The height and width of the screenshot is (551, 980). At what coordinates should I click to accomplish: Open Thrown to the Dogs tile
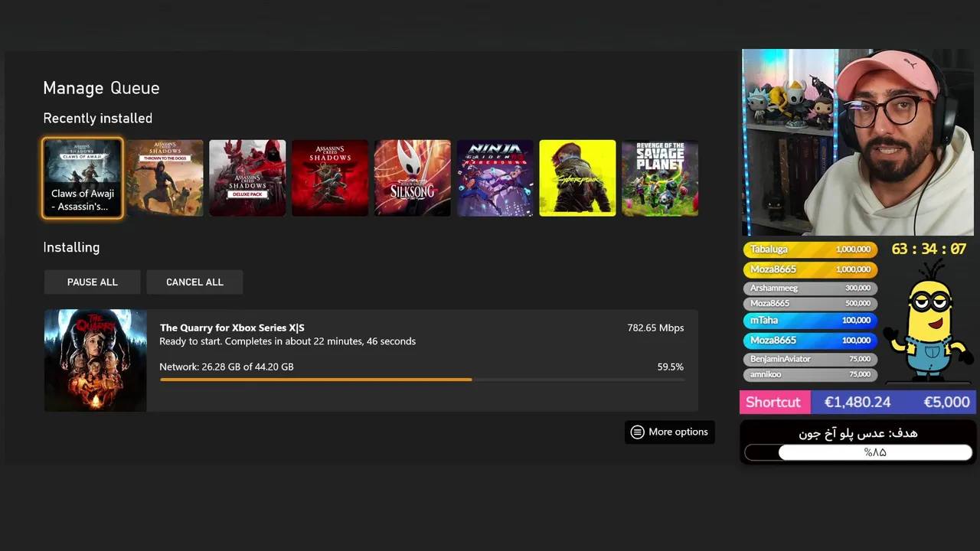pyautogui.click(x=165, y=178)
